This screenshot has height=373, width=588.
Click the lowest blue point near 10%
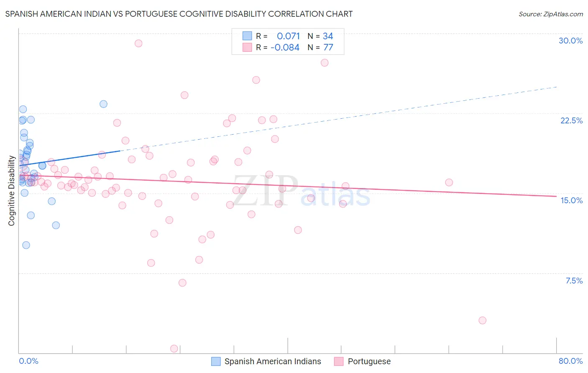pos(26,245)
